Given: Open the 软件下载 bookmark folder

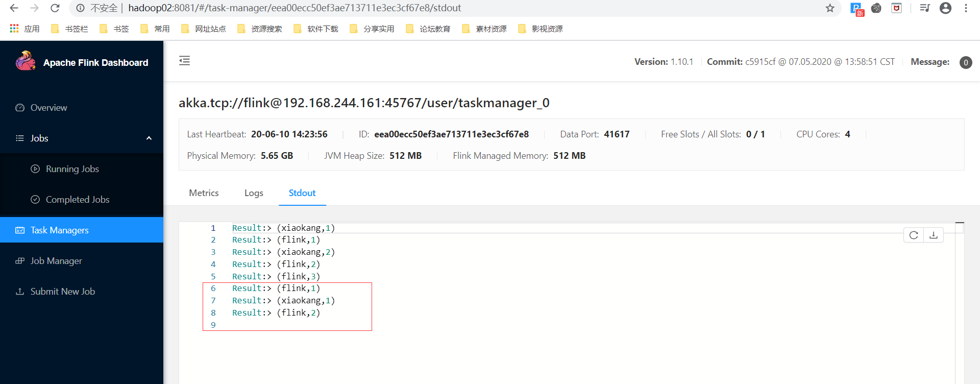Looking at the screenshot, I should [316, 29].
